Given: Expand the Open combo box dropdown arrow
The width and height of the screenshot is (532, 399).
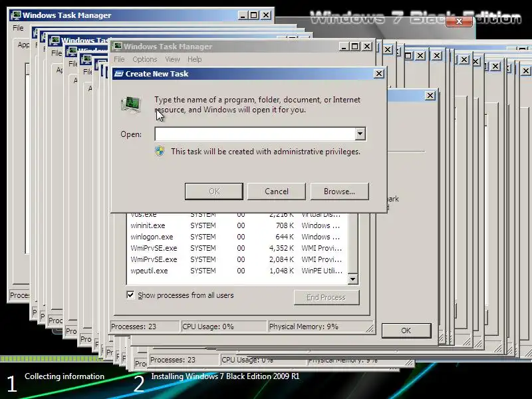Looking at the screenshot, I should click(360, 134).
